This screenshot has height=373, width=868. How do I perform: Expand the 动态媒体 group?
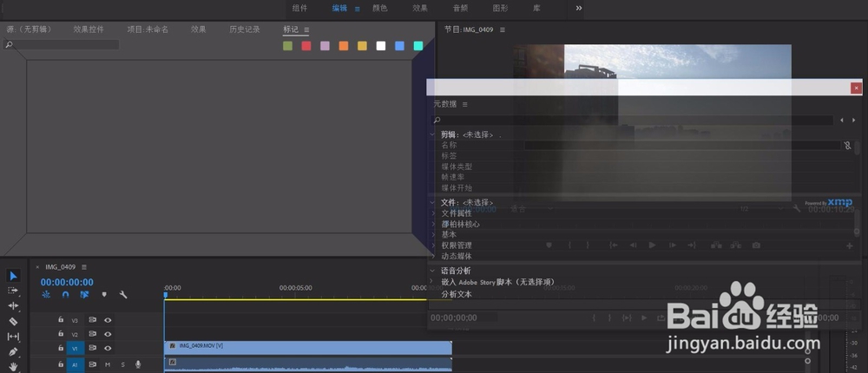tap(433, 256)
